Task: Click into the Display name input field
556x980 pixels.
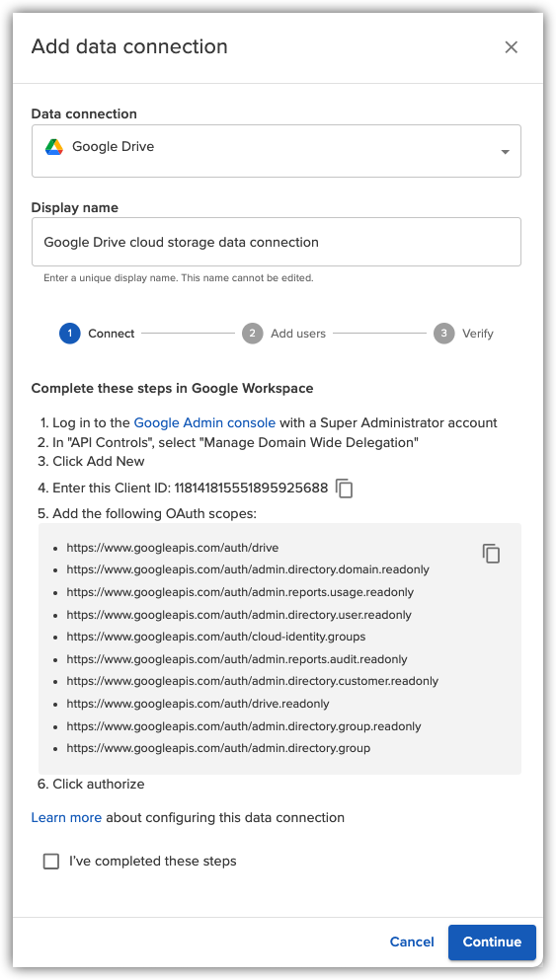Action: pos(276,242)
